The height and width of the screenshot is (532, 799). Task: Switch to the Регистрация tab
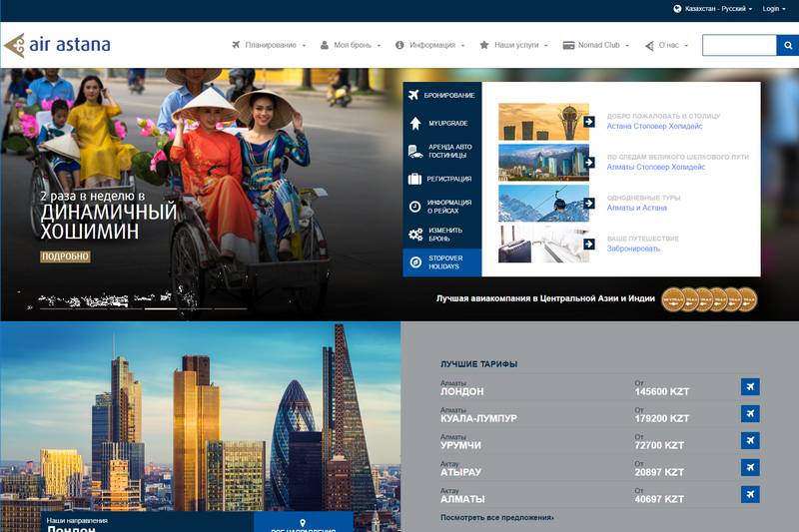point(442,179)
